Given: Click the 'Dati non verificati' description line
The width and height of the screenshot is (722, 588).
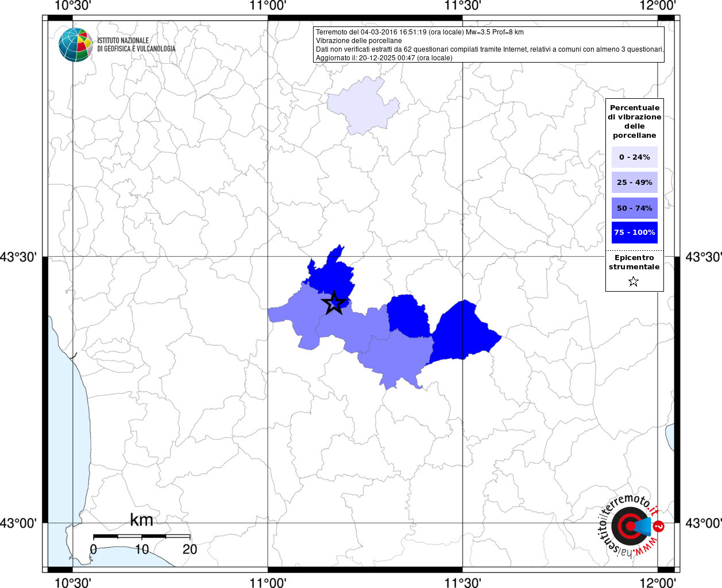Looking at the screenshot, I should click(x=489, y=49).
